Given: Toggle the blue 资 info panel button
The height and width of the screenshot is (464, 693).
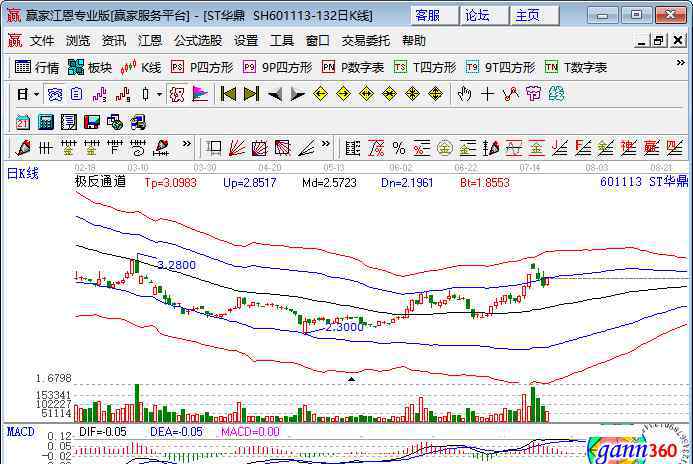Looking at the screenshot, I should pos(54,94).
